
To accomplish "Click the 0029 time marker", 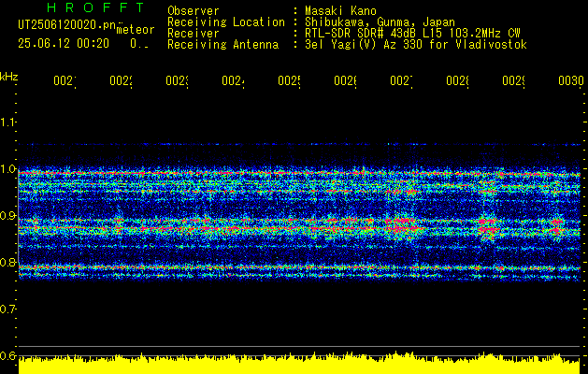I will (513, 80).
